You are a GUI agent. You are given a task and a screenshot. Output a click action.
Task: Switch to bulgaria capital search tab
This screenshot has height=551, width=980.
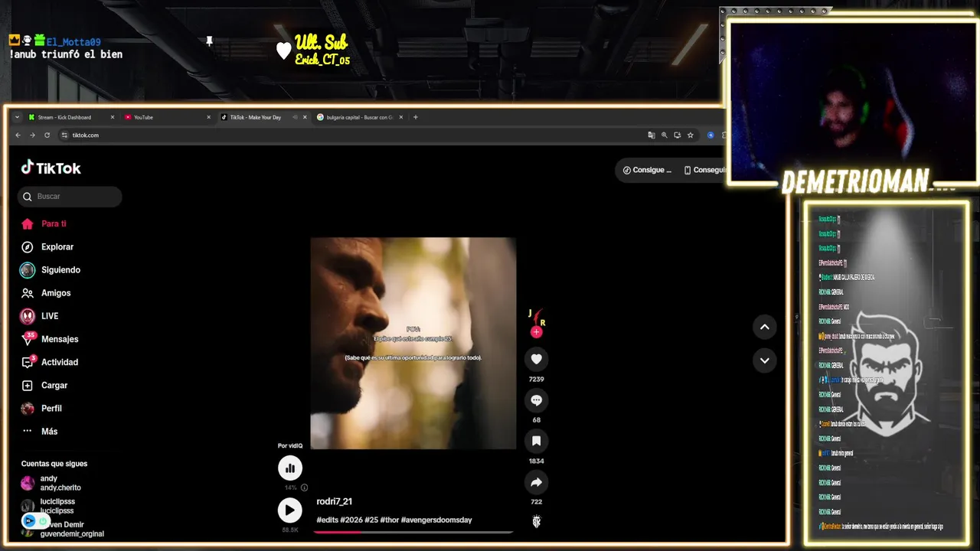(359, 117)
